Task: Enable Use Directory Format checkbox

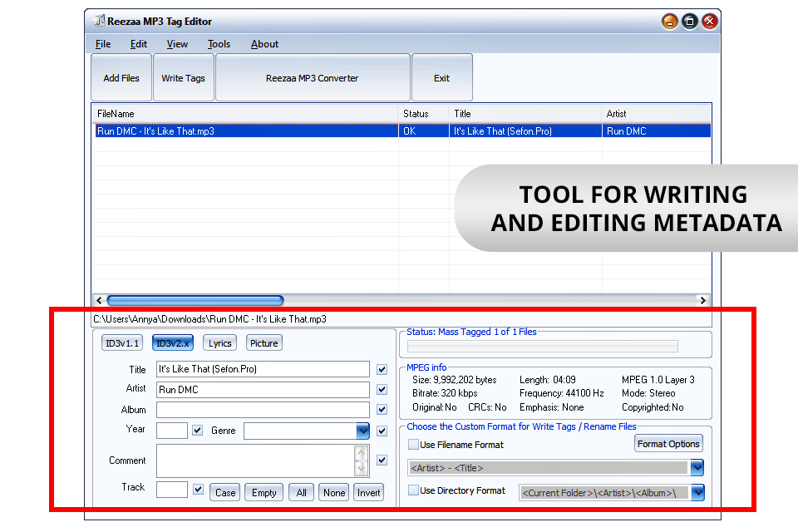Action: tap(414, 490)
